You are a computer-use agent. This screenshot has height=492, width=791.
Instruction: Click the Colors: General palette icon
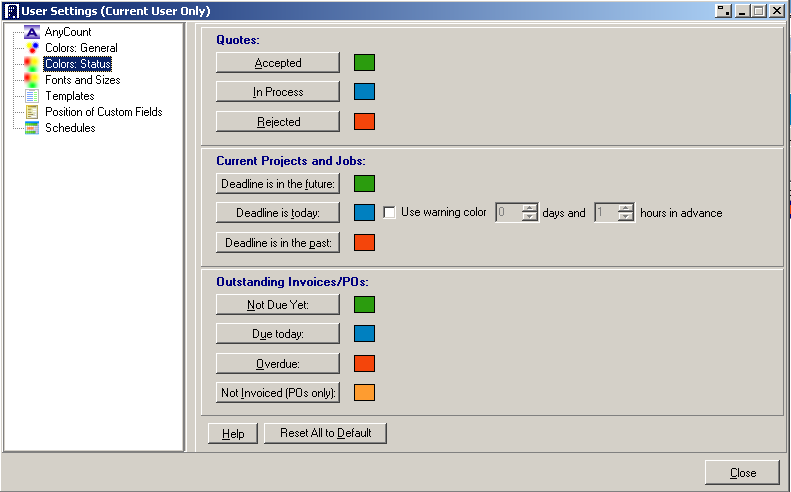[32, 48]
